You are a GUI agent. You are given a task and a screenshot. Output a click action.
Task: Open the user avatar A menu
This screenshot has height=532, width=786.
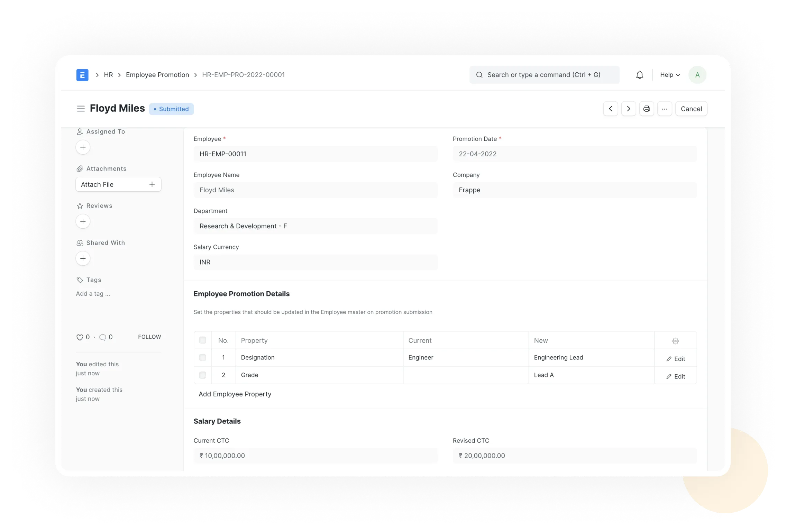tap(697, 75)
